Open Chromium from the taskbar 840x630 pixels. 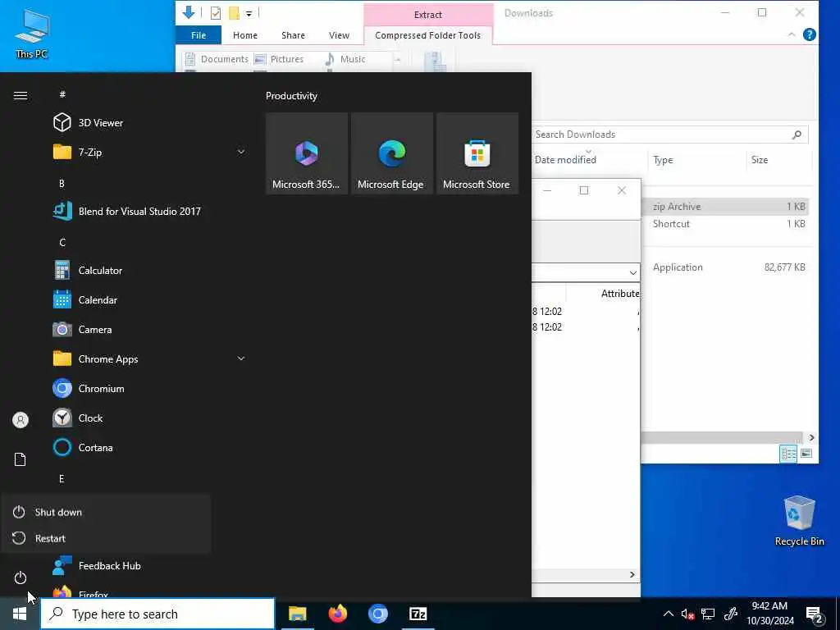pyautogui.click(x=377, y=614)
